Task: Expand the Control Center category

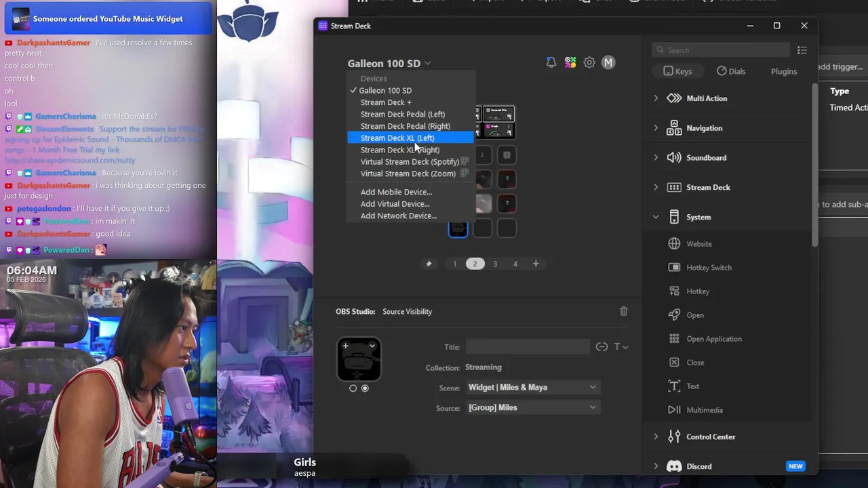Action: [656, 437]
